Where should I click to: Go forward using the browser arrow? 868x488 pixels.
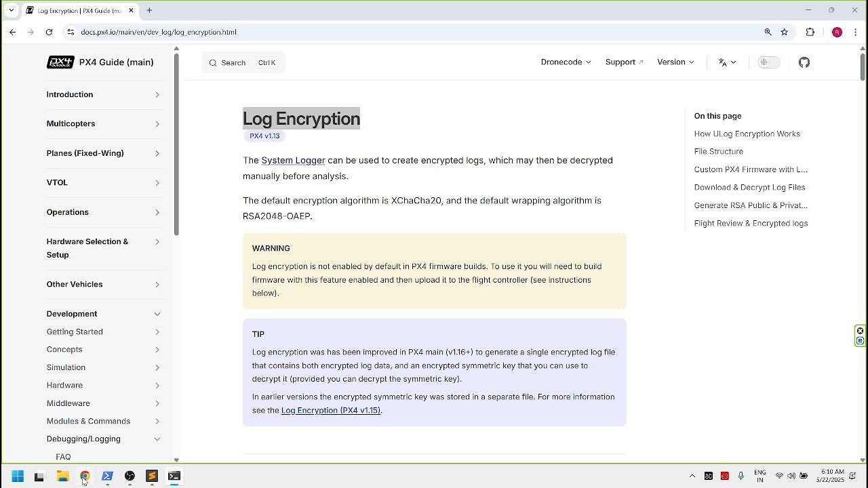(31, 32)
